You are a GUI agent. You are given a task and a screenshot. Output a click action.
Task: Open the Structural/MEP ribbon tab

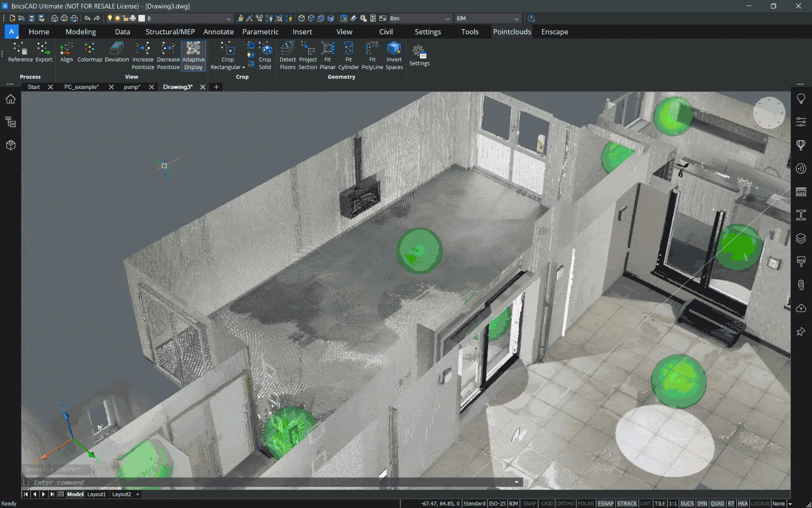point(170,32)
